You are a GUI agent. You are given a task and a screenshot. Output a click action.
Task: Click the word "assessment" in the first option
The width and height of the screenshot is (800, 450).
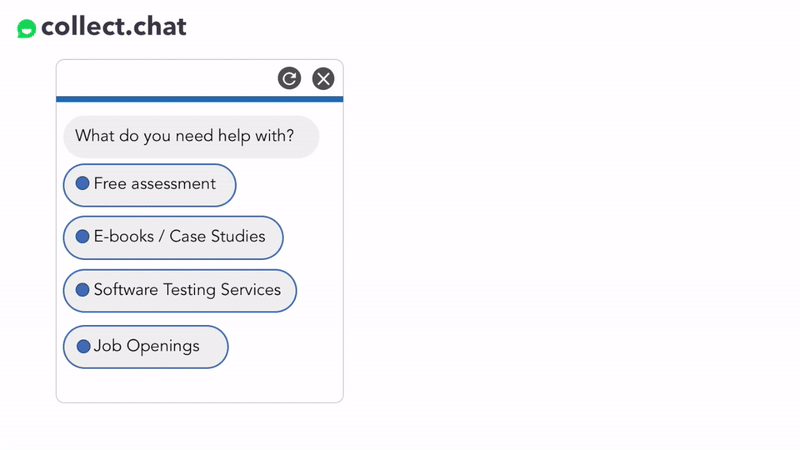(173, 184)
